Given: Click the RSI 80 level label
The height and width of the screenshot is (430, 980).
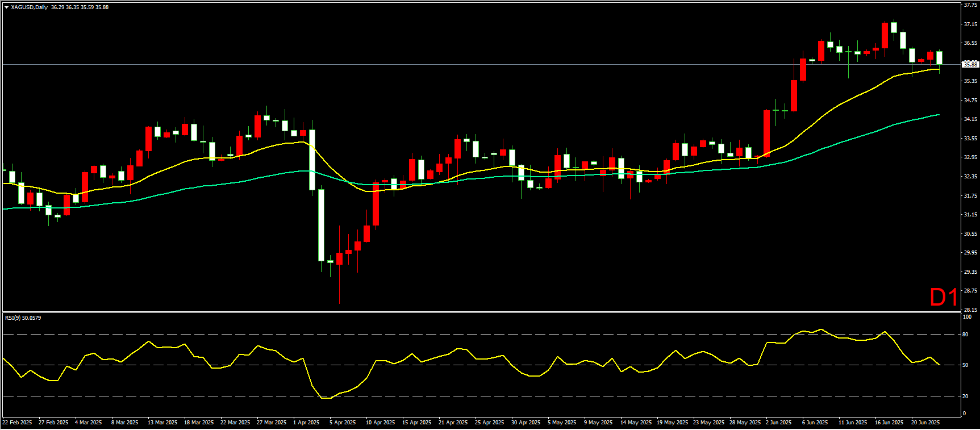Looking at the screenshot, I should pos(966,335).
